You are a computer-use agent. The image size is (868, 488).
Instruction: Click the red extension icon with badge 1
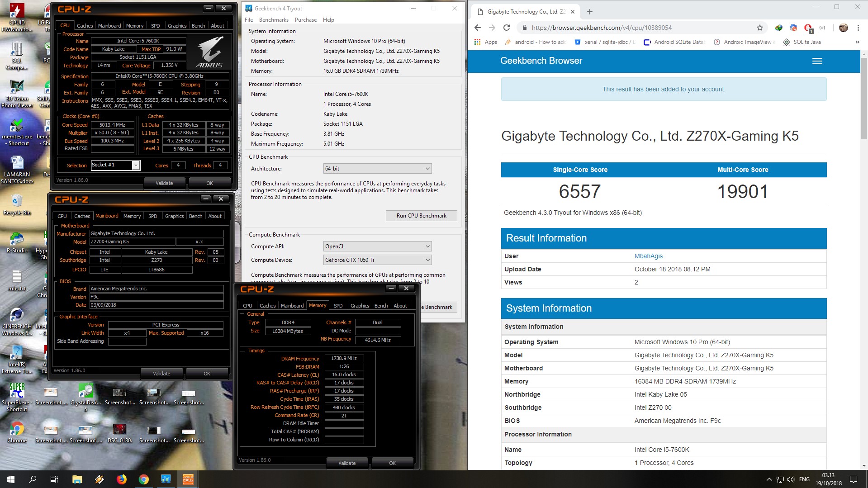(808, 28)
